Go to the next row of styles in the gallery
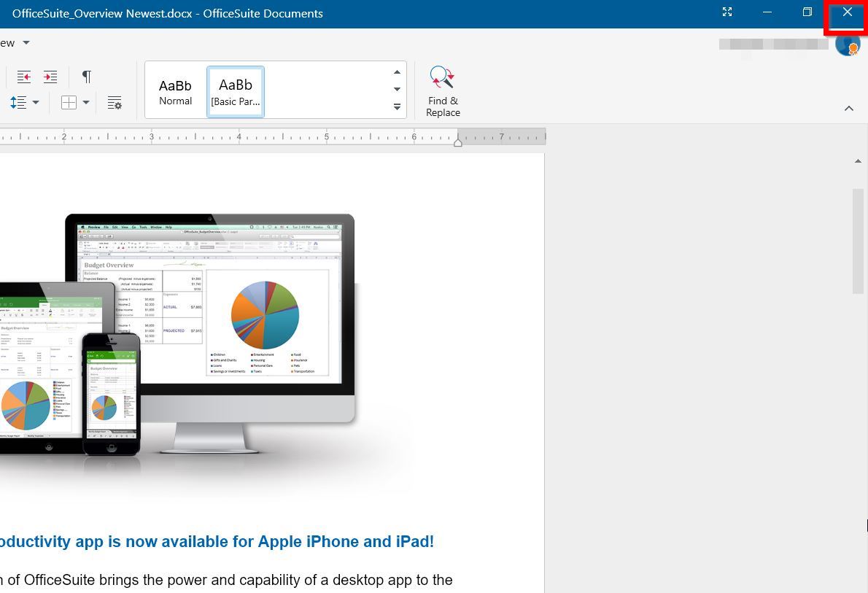868x593 pixels. point(397,89)
